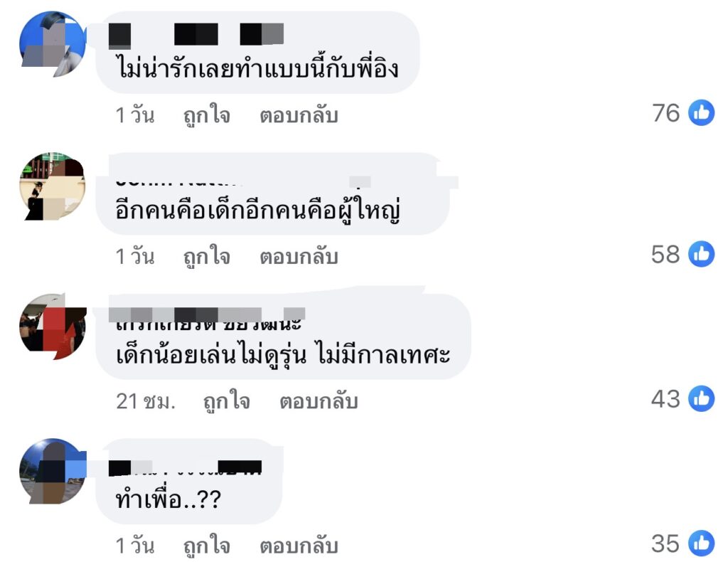Open the third commenter's profile picture

coord(53,327)
